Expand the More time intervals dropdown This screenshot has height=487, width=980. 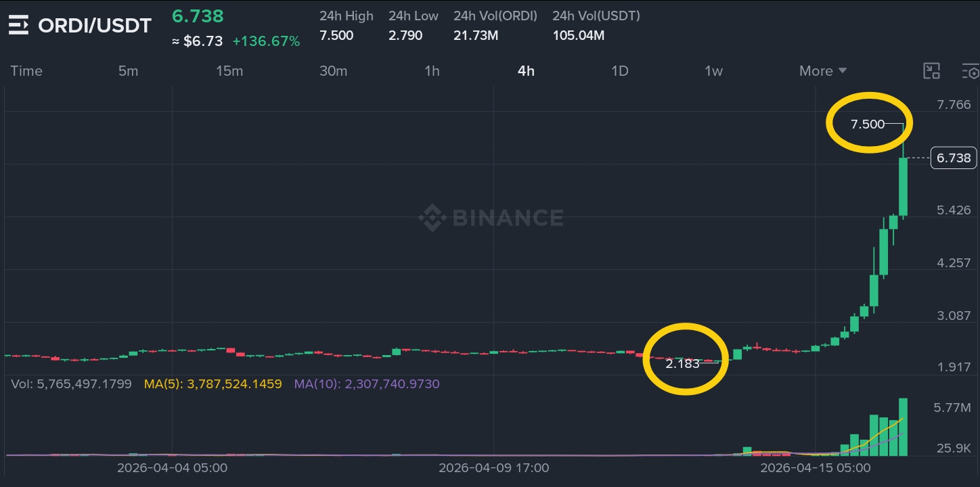pyautogui.click(x=823, y=71)
